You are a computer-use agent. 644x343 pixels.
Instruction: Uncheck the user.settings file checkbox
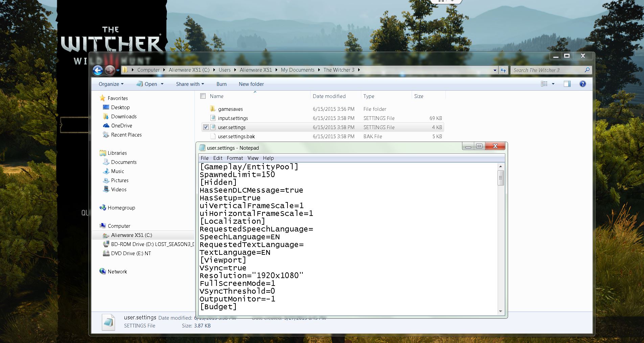206,127
